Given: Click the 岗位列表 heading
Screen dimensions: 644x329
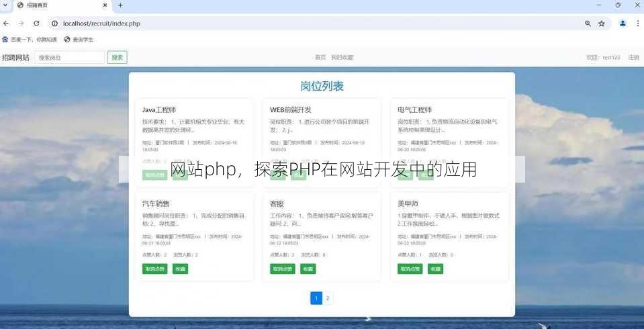Looking at the screenshot, I should 322,86.
